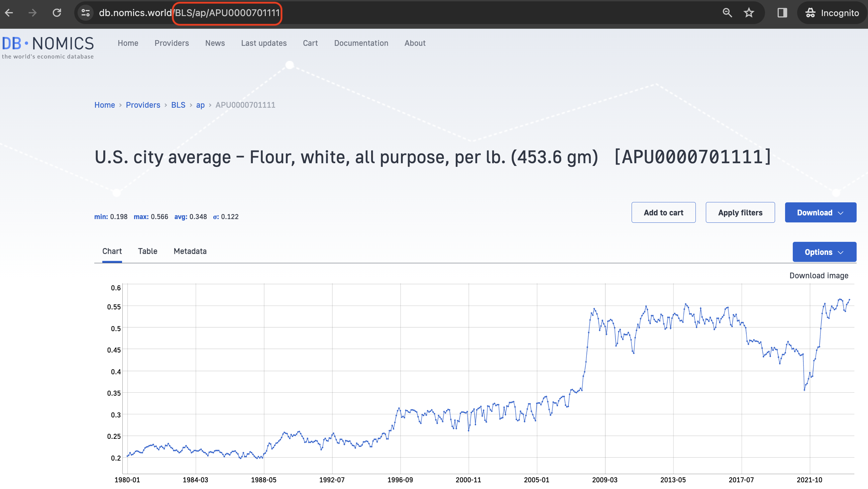
Task: Click the browser back arrow
Action: tap(9, 13)
